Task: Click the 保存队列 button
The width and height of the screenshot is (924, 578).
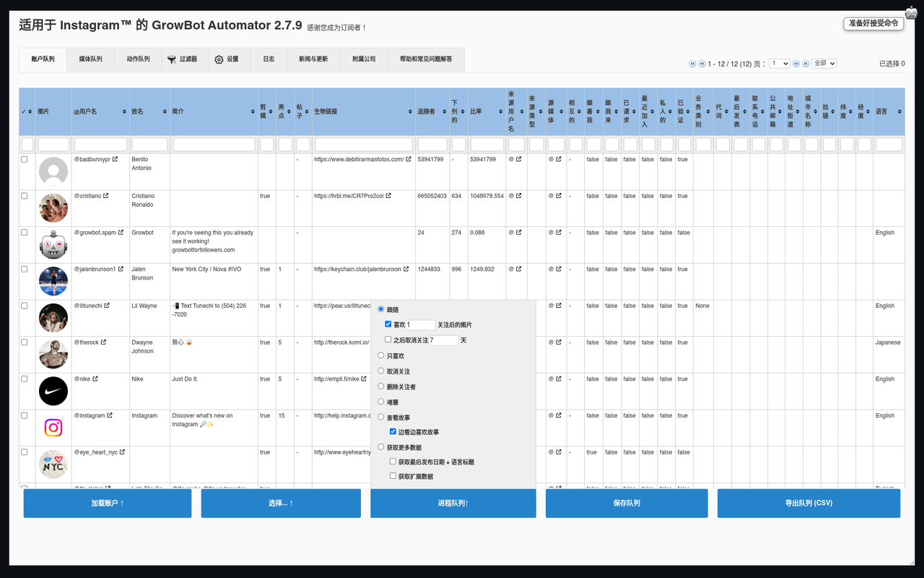Action: [627, 504]
